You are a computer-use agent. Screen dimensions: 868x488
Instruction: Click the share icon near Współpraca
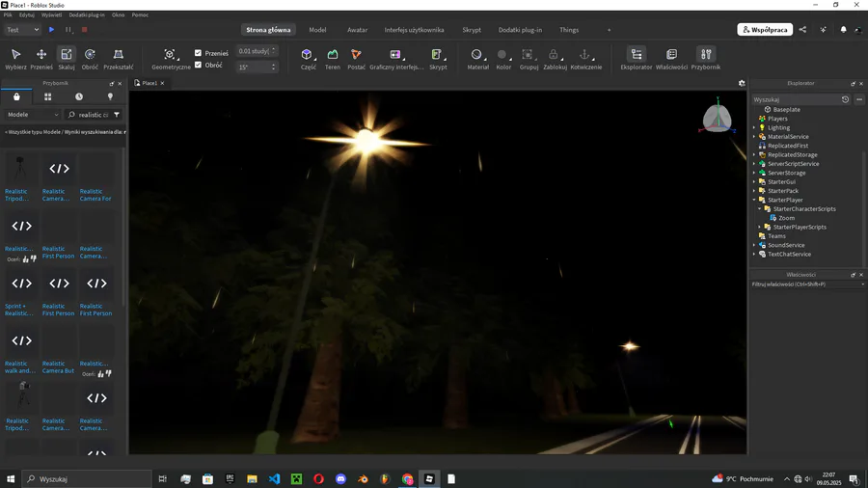click(x=802, y=29)
